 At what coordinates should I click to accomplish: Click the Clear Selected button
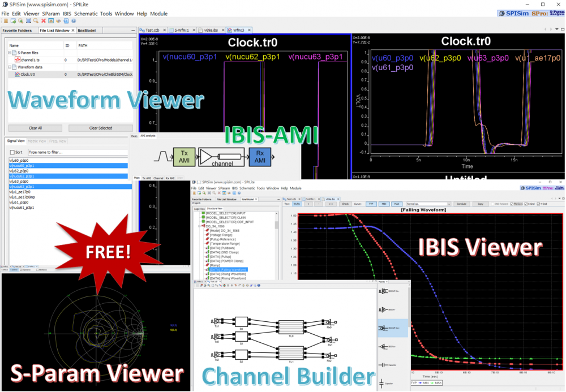pyautogui.click(x=101, y=128)
